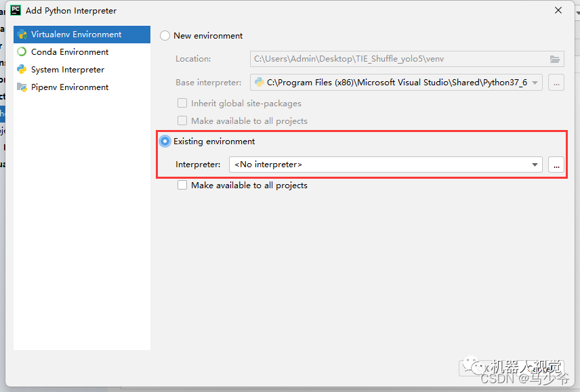Select Virtualenv Environment in the sidebar
The image size is (580, 392).
point(82,35)
